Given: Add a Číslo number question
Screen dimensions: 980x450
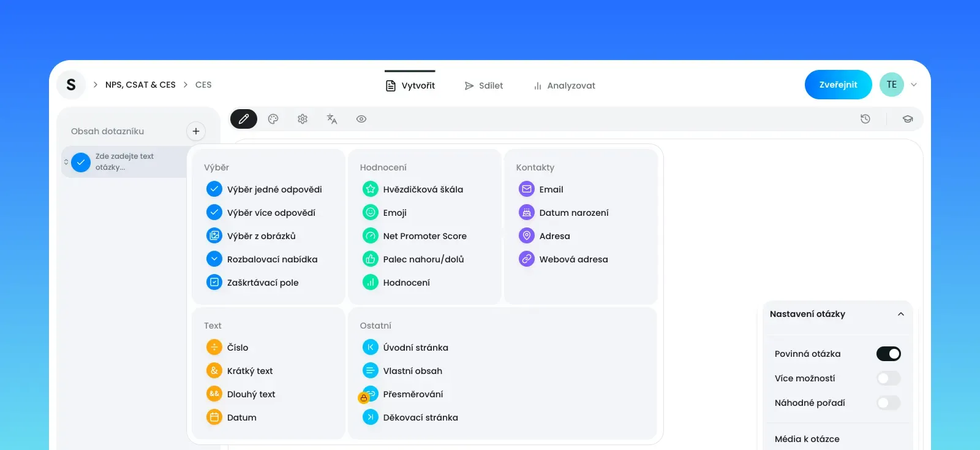Looking at the screenshot, I should [x=228, y=347].
